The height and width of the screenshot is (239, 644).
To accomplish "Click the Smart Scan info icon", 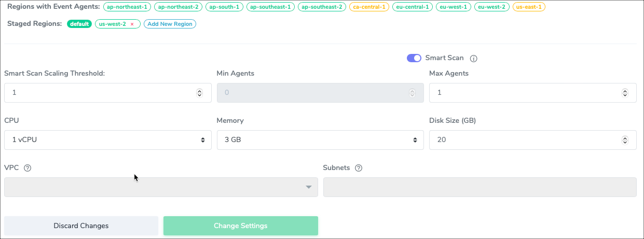I will click(x=473, y=59).
